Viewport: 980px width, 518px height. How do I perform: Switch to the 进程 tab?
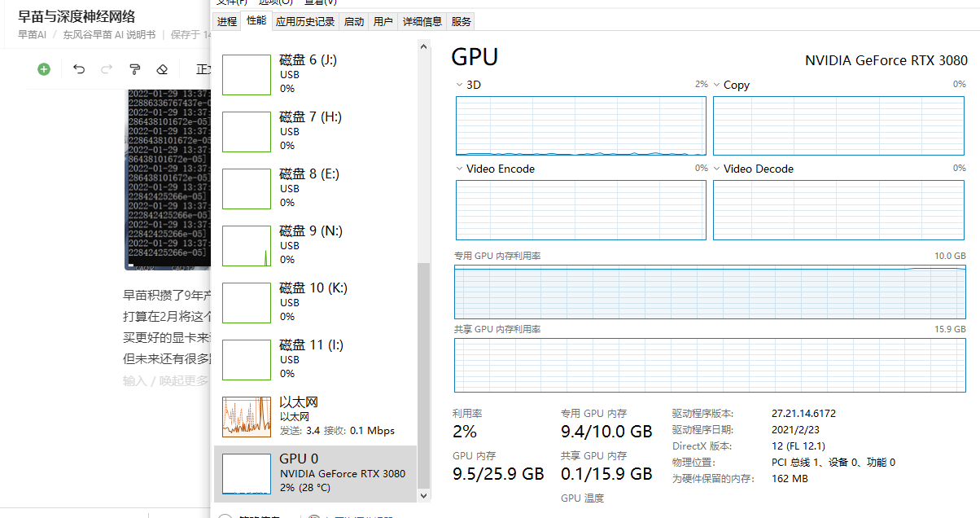click(227, 22)
